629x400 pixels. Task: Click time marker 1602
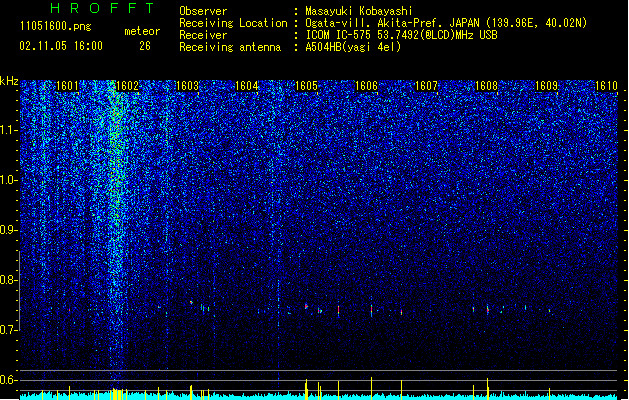coord(127,86)
